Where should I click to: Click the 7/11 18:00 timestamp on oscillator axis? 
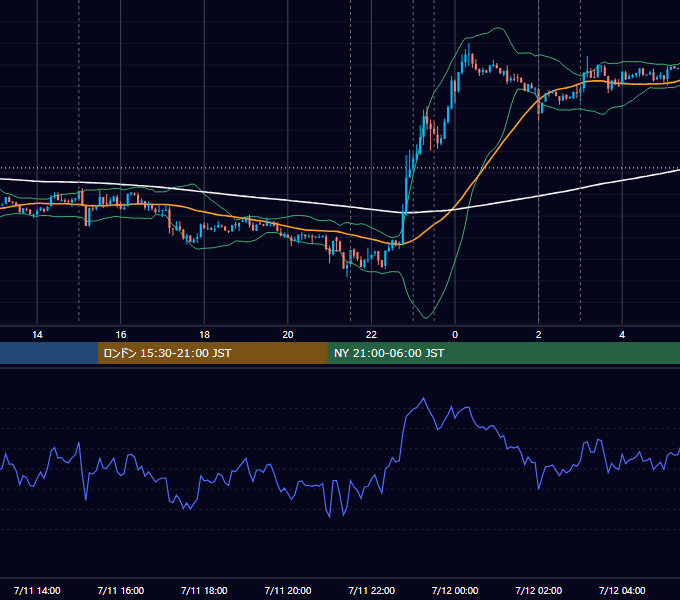[x=204, y=590]
